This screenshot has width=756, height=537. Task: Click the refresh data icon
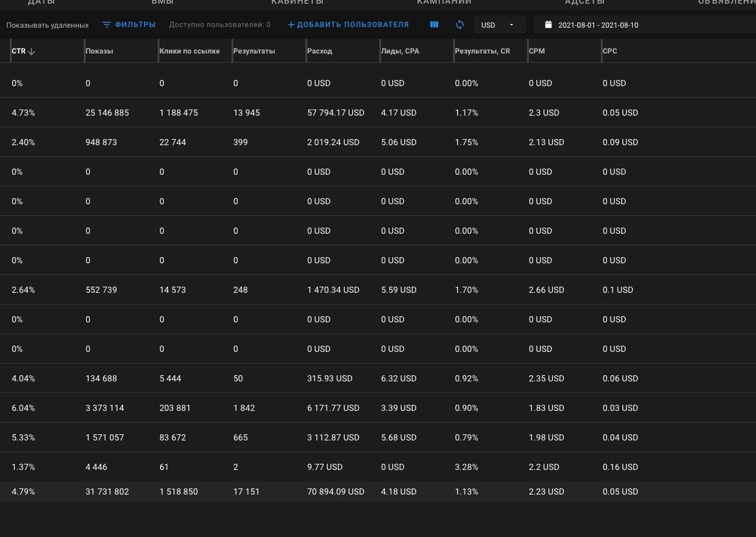pos(460,25)
